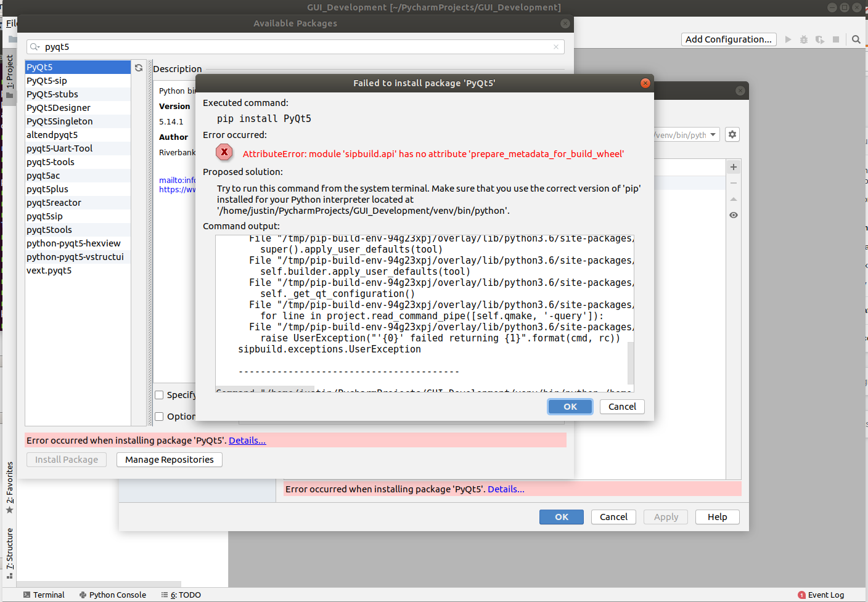868x602 pixels.
Task: Clear the pyqt5 search field
Action: pos(556,47)
